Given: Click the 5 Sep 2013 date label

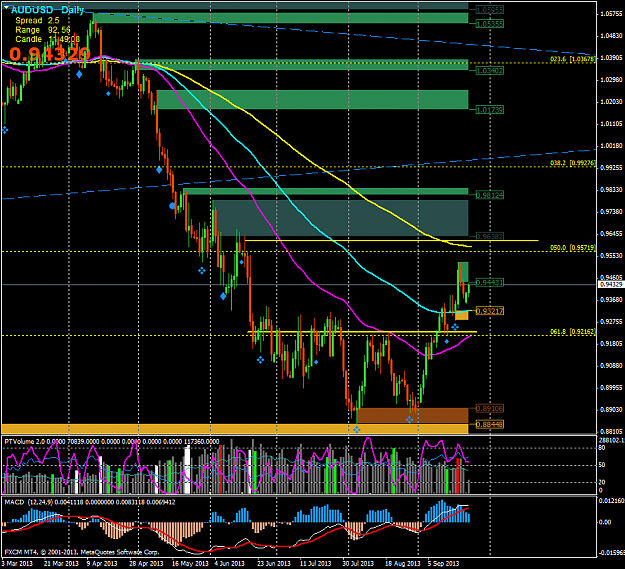Looking at the screenshot, I should point(444,564).
